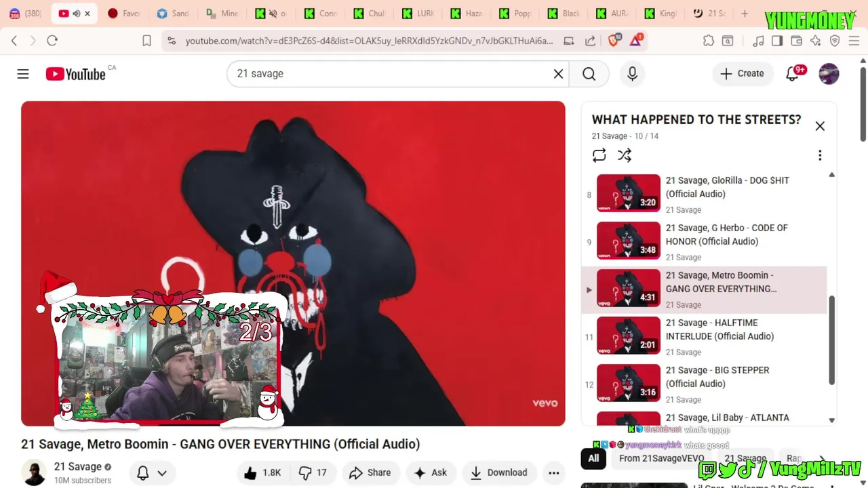
Task: Click the playlist scrollbar thumb
Action: (831, 341)
